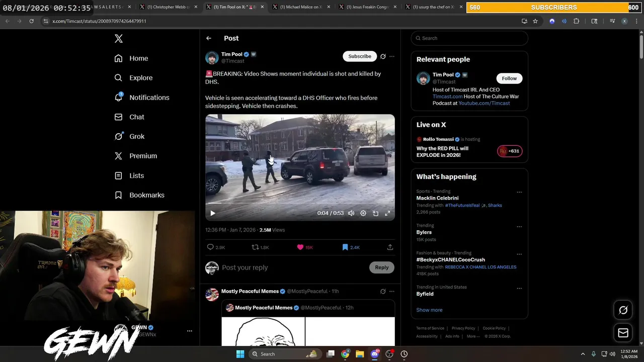Open Grok from the sidebar
The image size is (644, 362).
point(129,136)
